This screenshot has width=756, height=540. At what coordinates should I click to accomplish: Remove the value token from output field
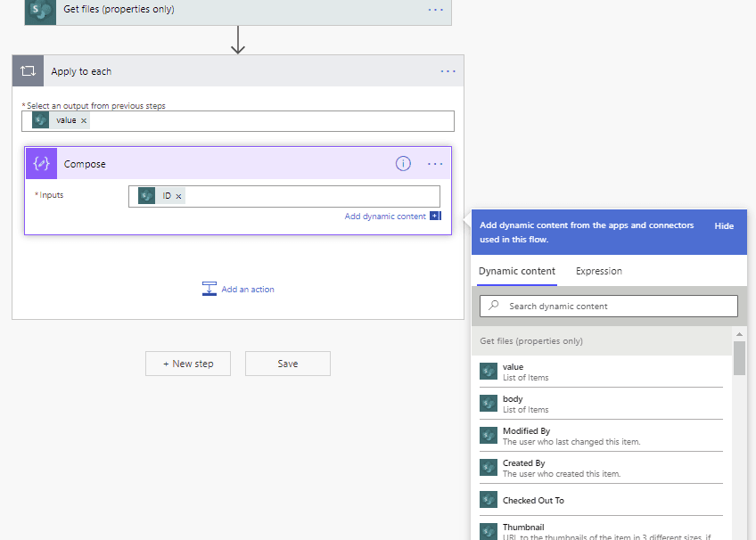coord(84,120)
